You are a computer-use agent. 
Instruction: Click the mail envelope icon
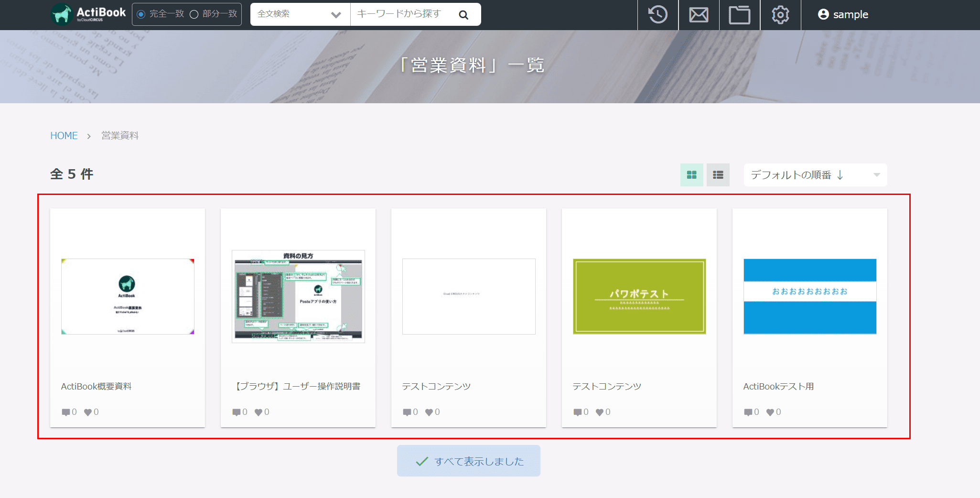(x=699, y=15)
